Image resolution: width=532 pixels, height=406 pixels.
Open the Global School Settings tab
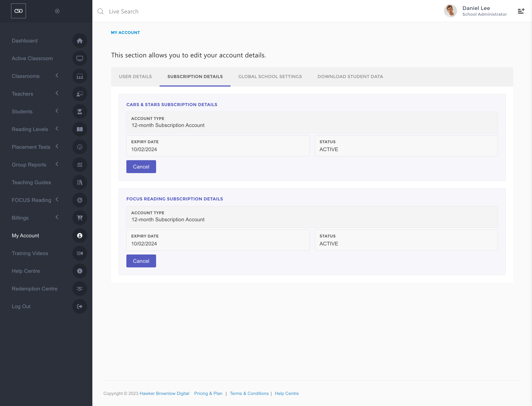click(270, 77)
